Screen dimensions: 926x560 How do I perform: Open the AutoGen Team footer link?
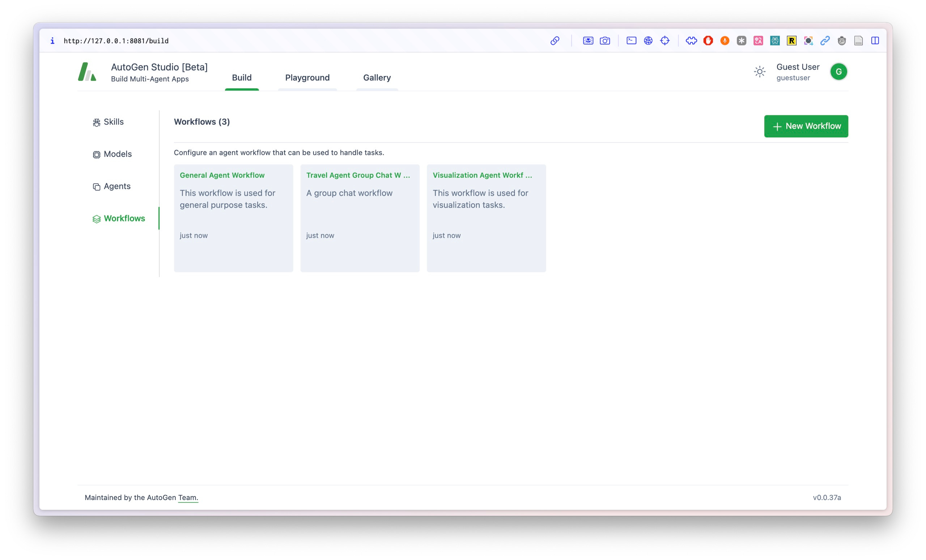point(187,497)
